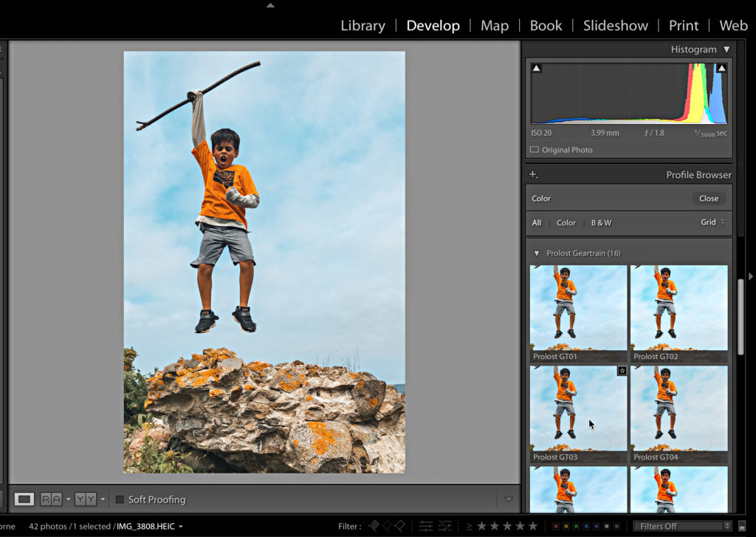Filter by red color label

pyautogui.click(x=557, y=527)
